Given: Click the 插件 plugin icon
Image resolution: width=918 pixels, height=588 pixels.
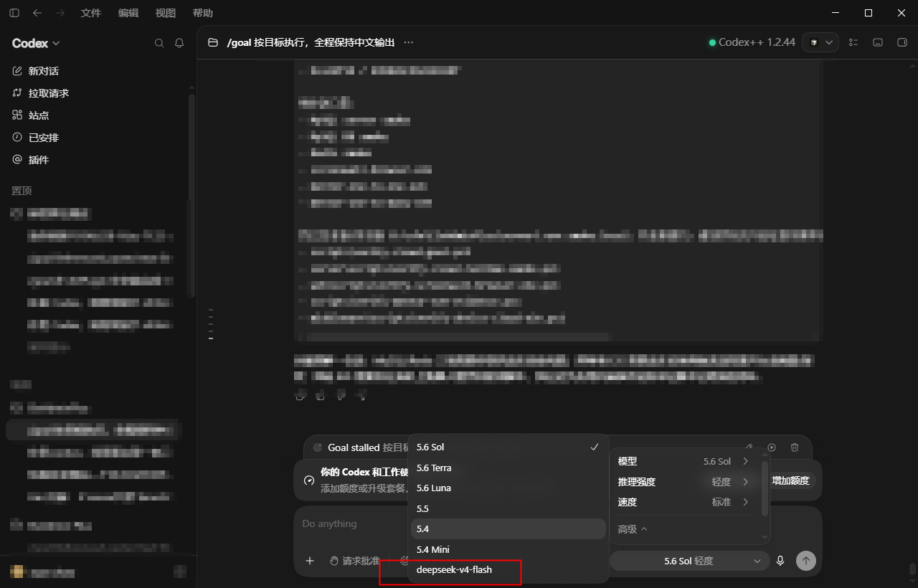Looking at the screenshot, I should pyautogui.click(x=18, y=160).
